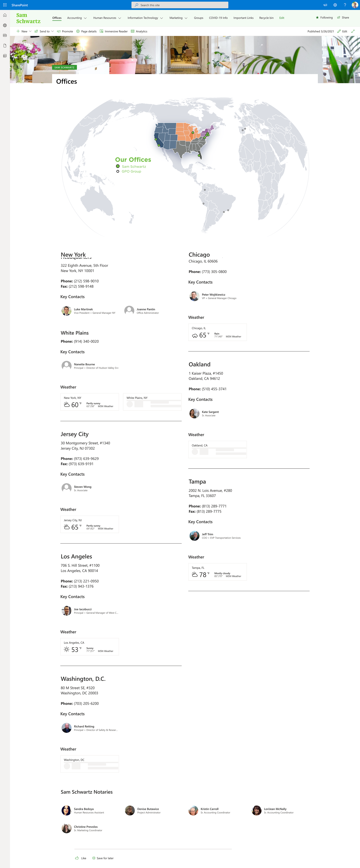Click the home icon in the left rail
The width and height of the screenshot is (360, 868).
pos(5,15)
